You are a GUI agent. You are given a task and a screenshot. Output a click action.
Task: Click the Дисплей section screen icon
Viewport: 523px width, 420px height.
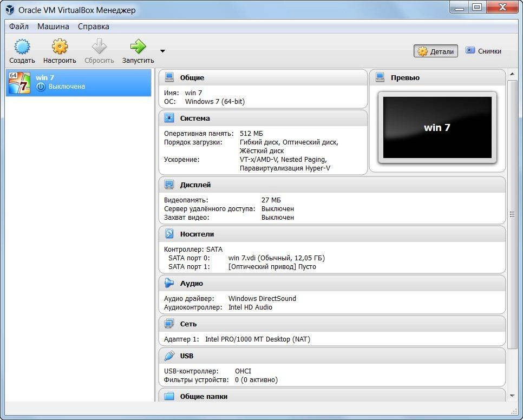click(x=169, y=185)
